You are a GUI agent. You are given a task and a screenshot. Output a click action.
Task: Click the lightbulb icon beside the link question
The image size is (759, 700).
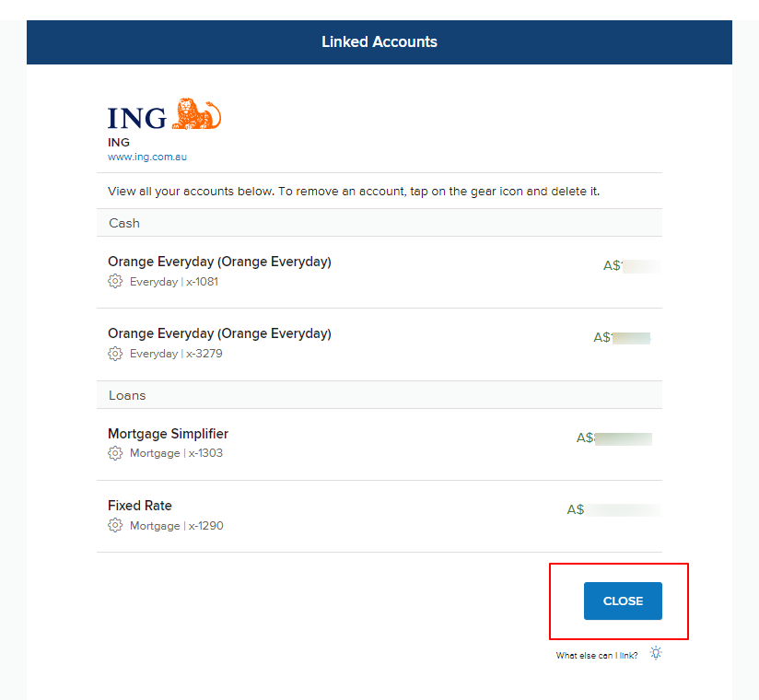tap(655, 652)
